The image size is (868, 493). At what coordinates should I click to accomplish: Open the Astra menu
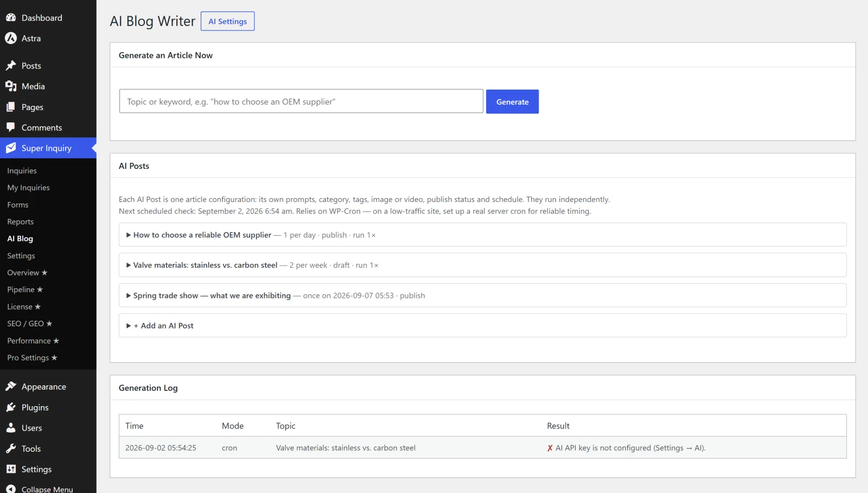[x=48, y=39]
